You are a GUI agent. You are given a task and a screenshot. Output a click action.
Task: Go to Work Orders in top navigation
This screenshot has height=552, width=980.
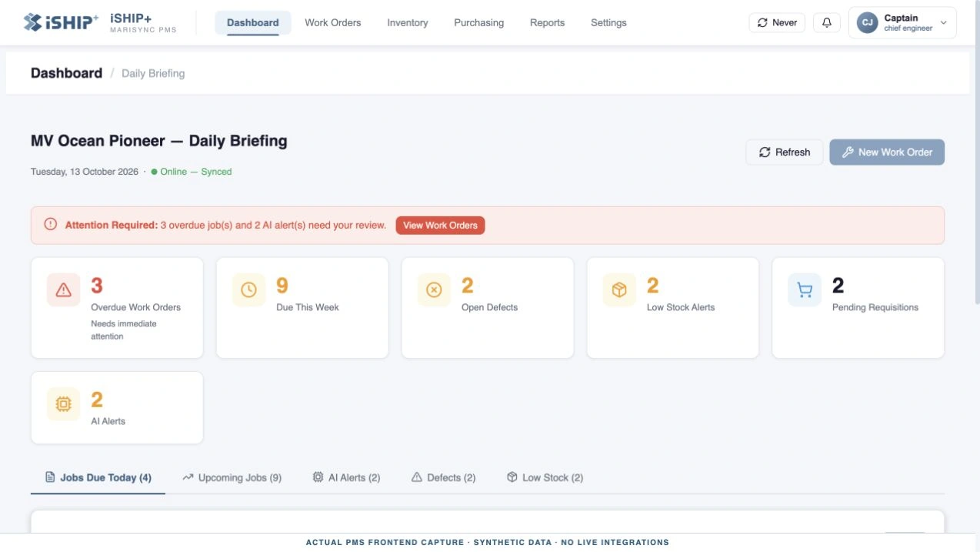(x=333, y=23)
